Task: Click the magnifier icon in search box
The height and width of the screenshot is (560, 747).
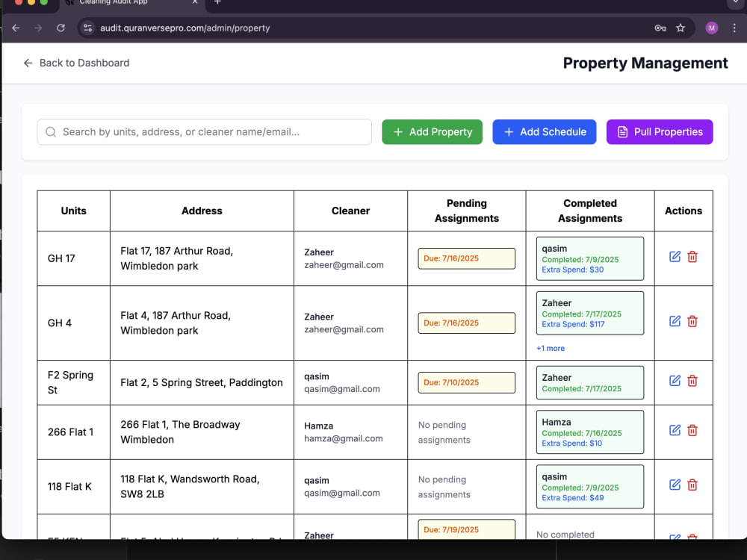Action: pos(51,132)
